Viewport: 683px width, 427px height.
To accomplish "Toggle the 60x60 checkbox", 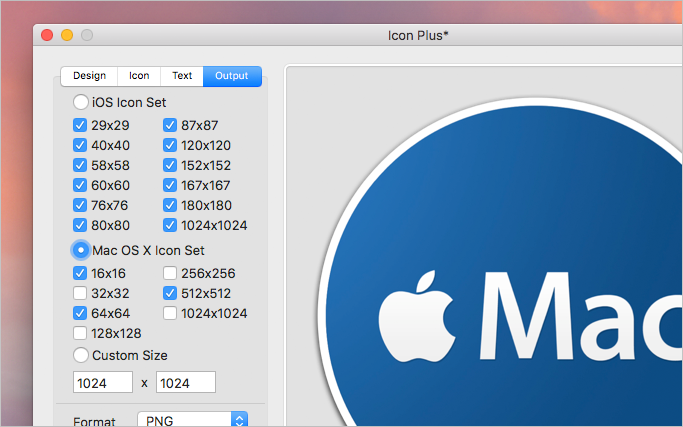I will (80, 185).
